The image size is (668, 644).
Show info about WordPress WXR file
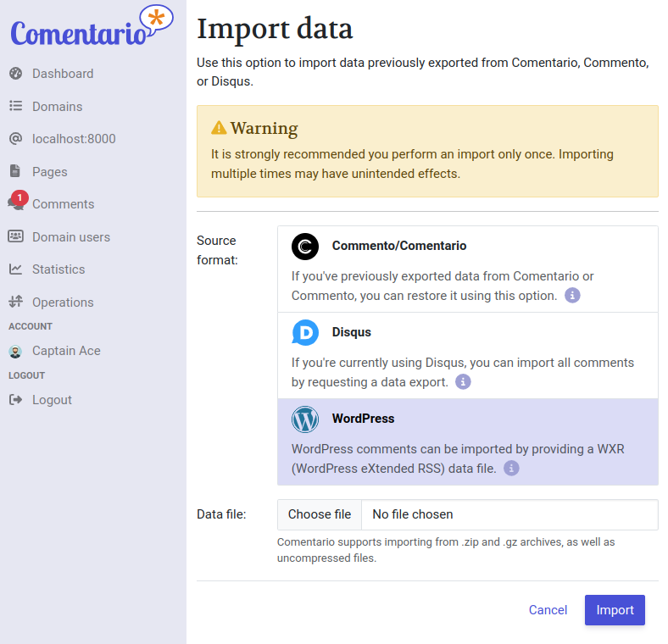(x=511, y=469)
